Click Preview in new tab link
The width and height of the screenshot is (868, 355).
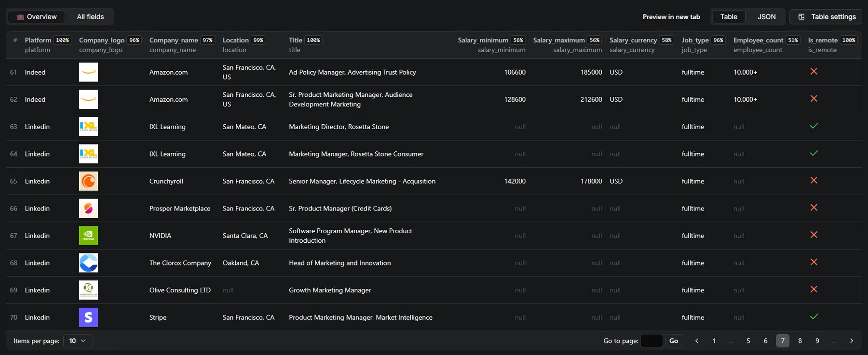click(x=671, y=17)
